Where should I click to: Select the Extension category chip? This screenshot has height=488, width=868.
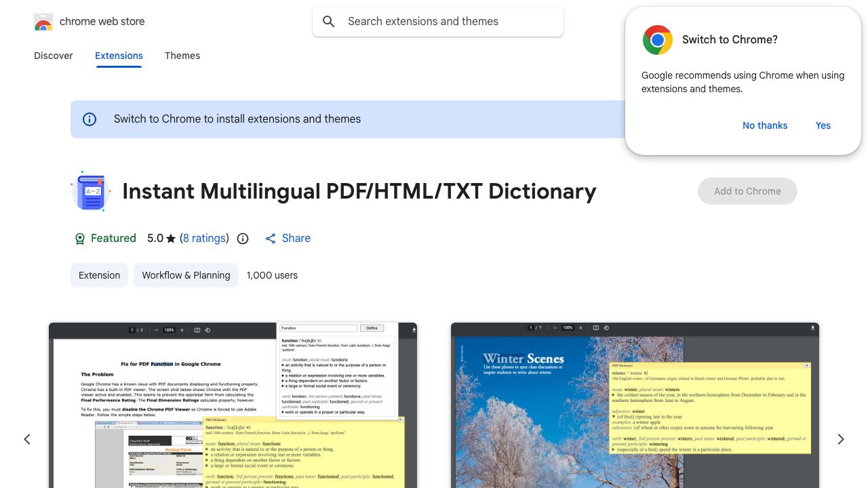click(99, 275)
